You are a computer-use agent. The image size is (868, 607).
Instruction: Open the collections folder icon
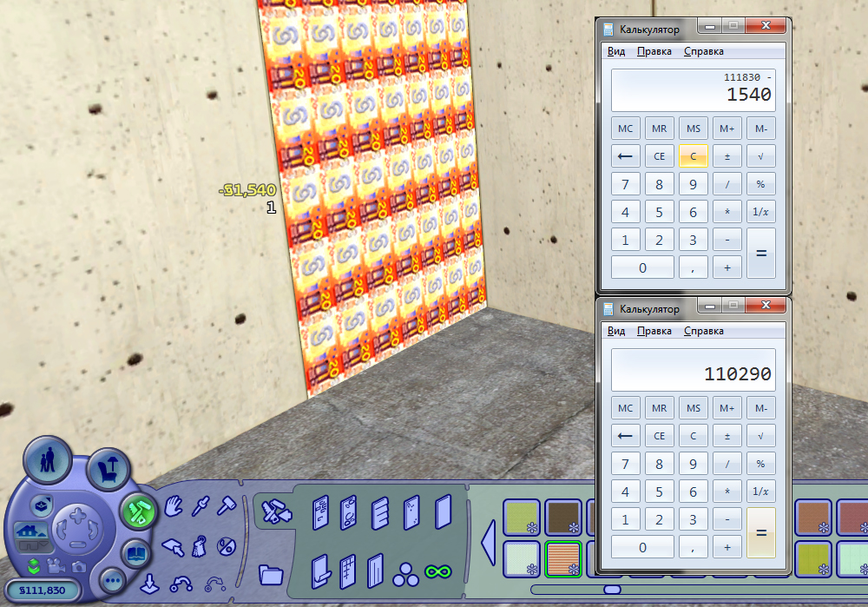click(x=271, y=575)
